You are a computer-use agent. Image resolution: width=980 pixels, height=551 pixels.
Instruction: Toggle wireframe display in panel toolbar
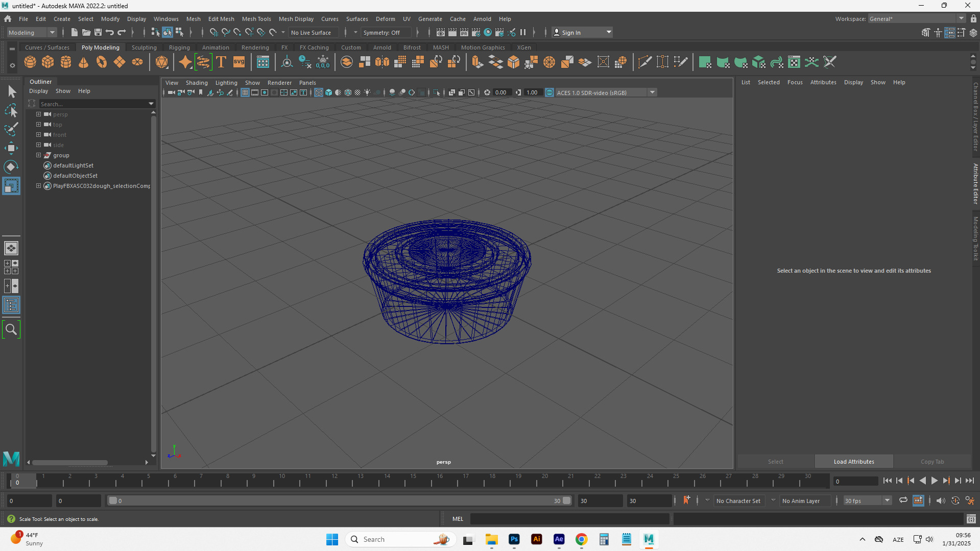point(319,92)
